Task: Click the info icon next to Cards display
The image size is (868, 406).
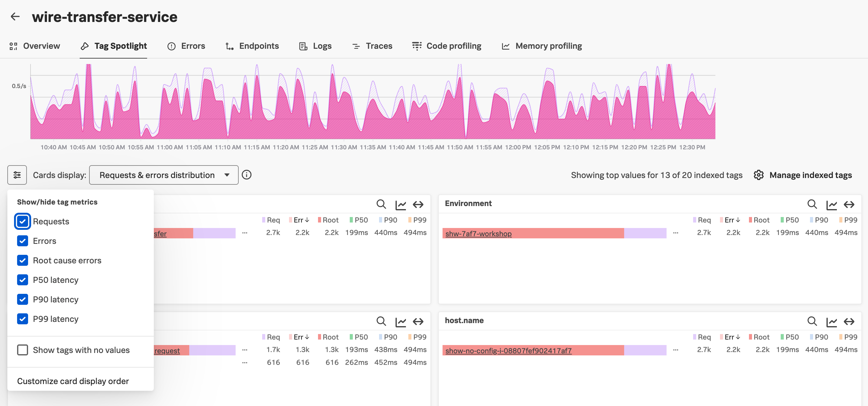Action: pos(247,175)
